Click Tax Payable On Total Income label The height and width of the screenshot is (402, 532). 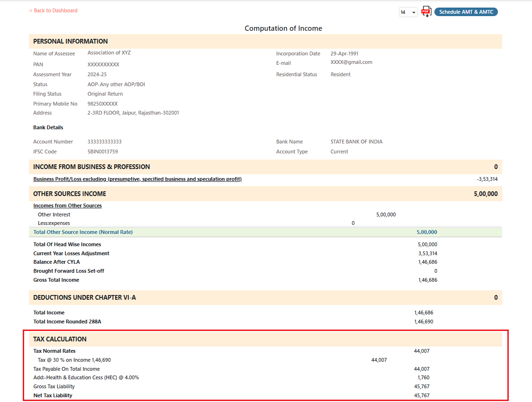[x=66, y=369]
